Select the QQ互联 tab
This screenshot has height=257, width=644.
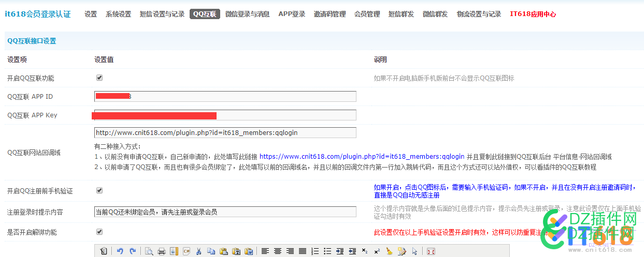pyautogui.click(x=205, y=14)
